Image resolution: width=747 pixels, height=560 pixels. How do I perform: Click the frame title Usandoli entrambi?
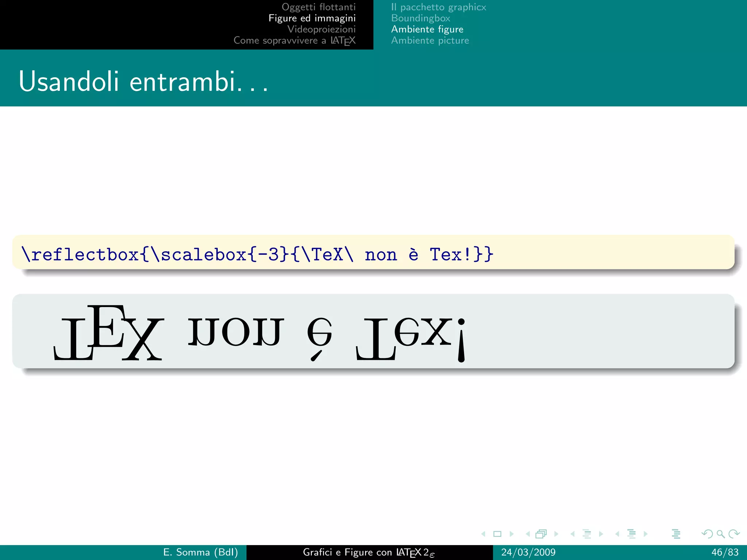coord(143,81)
